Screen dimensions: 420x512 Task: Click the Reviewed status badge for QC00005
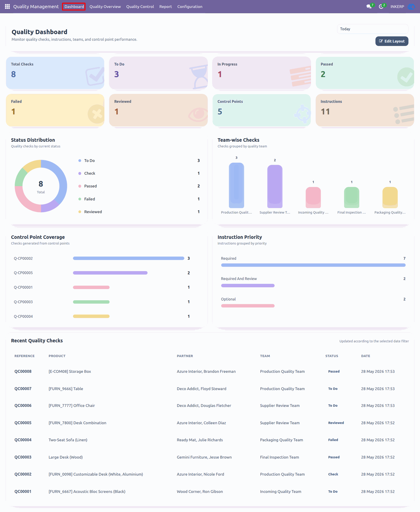point(336,423)
